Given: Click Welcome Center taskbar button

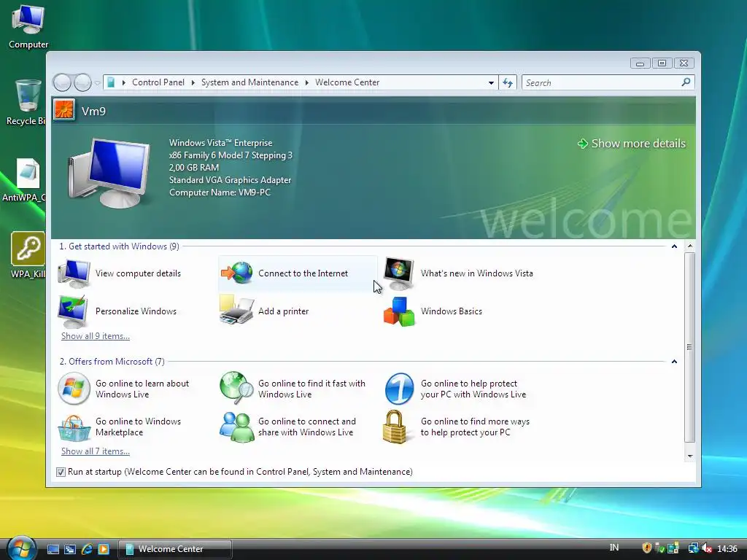Looking at the screenshot, I should 175,549.
